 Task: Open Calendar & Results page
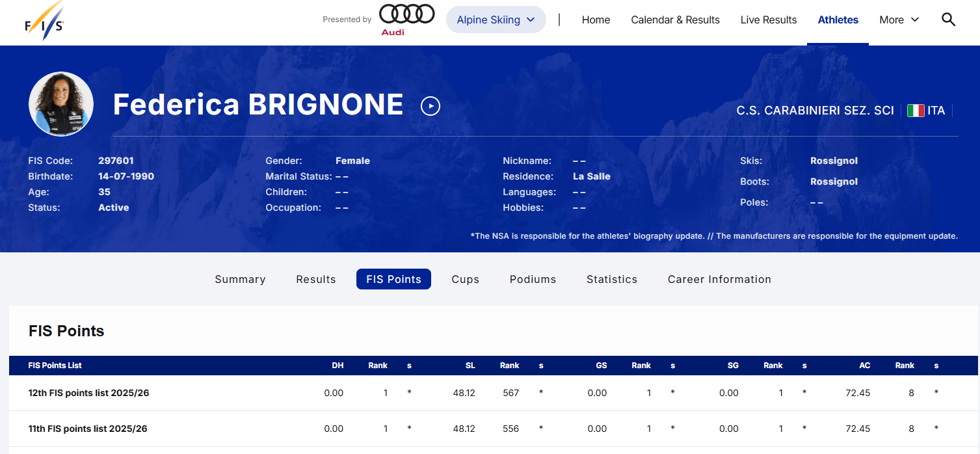675,20
